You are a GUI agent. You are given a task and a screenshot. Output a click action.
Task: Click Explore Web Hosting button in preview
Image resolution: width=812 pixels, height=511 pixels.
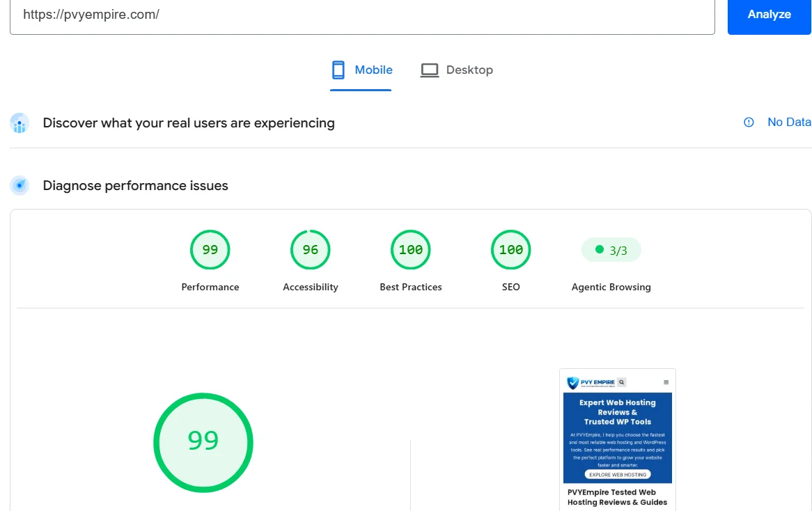(618, 474)
